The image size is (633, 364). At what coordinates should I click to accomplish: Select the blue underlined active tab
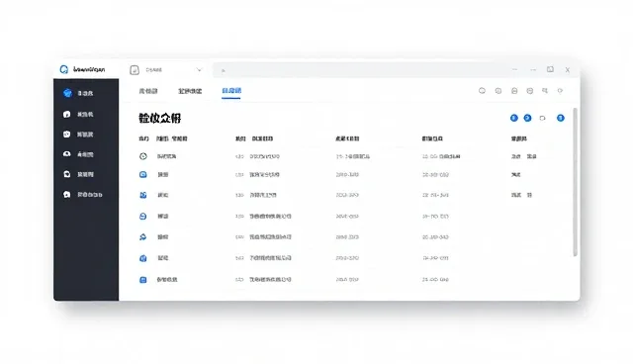(x=231, y=91)
